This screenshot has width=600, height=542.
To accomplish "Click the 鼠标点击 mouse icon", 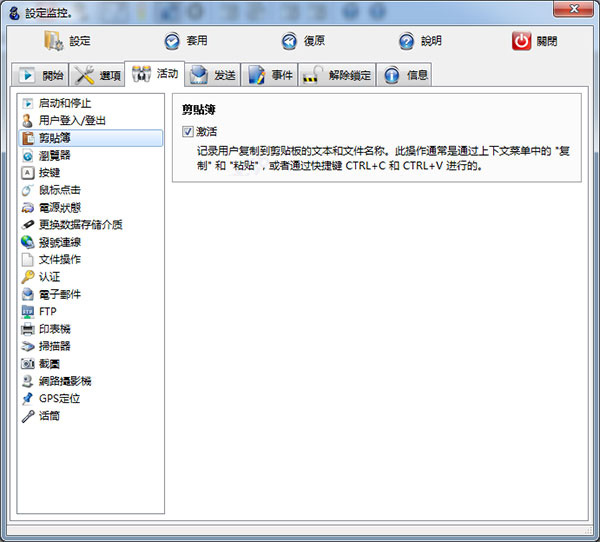I will (28, 190).
